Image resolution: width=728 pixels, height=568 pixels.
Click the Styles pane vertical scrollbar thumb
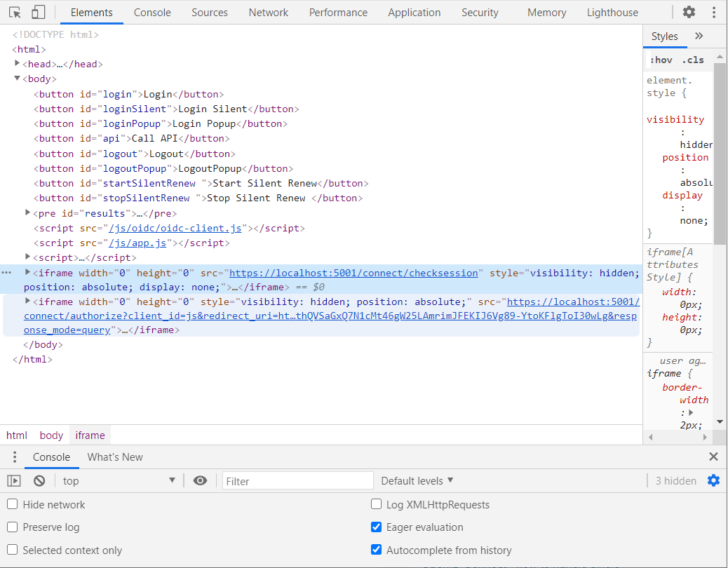coord(720,153)
